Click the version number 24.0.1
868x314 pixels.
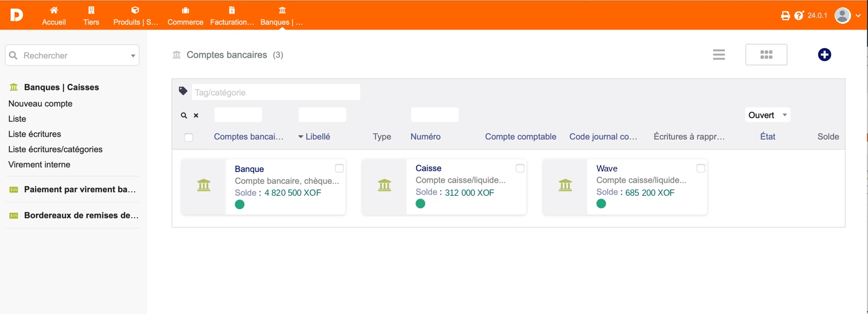[x=817, y=15]
